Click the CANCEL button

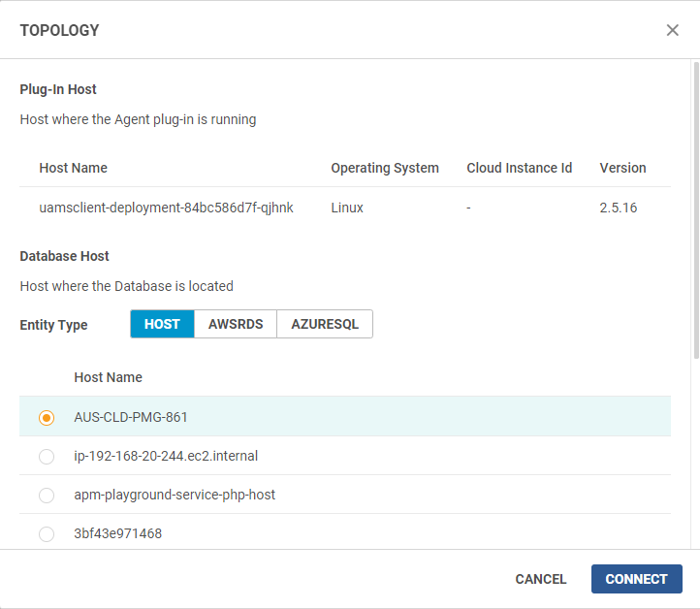point(541,579)
